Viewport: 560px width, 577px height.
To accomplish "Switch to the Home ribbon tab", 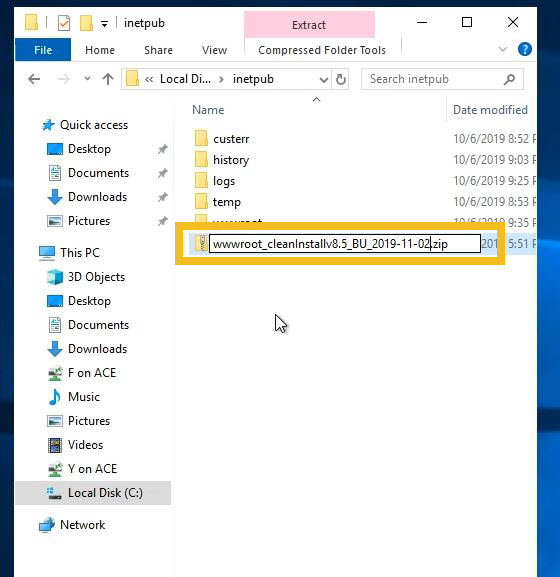I will (100, 50).
